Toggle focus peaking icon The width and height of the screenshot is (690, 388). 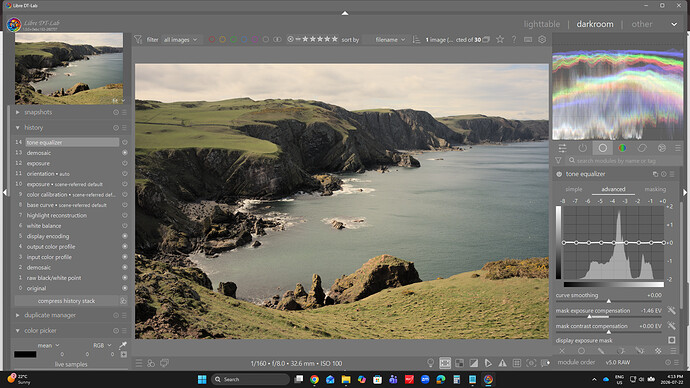531,363
